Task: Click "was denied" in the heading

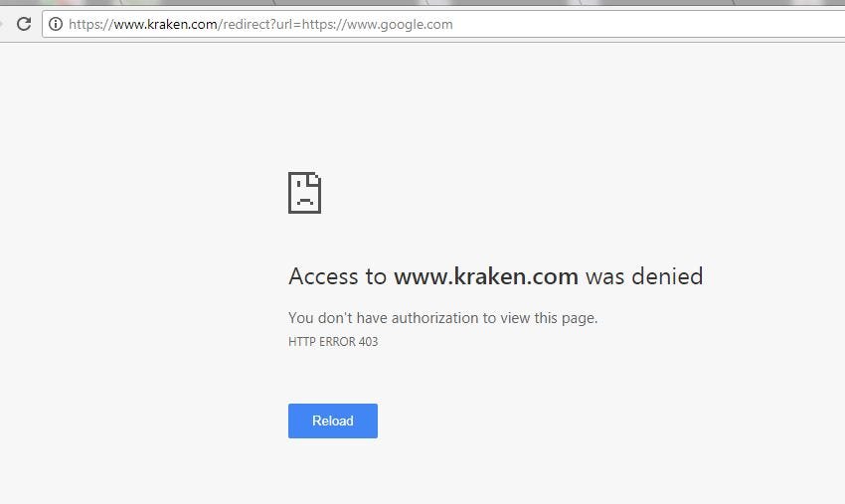Action: (x=644, y=276)
